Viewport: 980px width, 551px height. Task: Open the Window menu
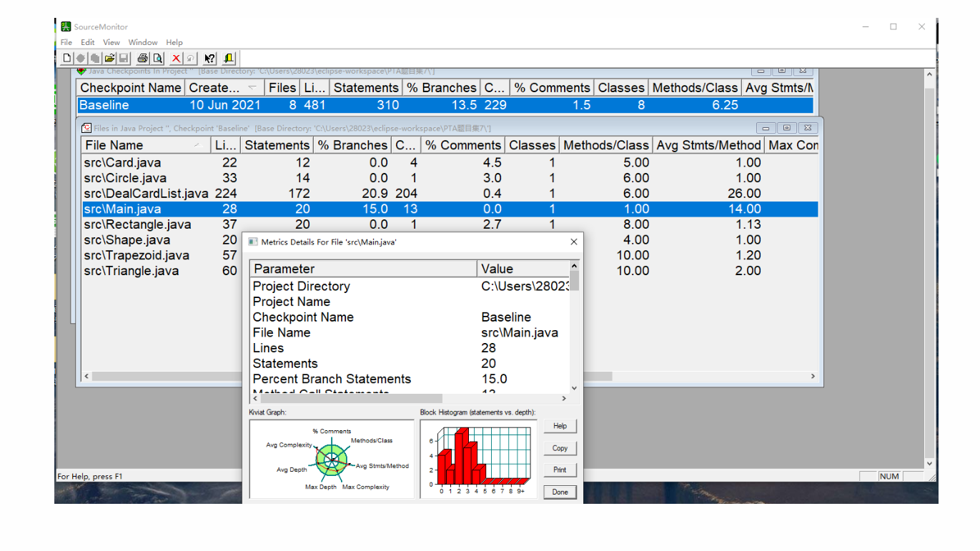coord(143,42)
